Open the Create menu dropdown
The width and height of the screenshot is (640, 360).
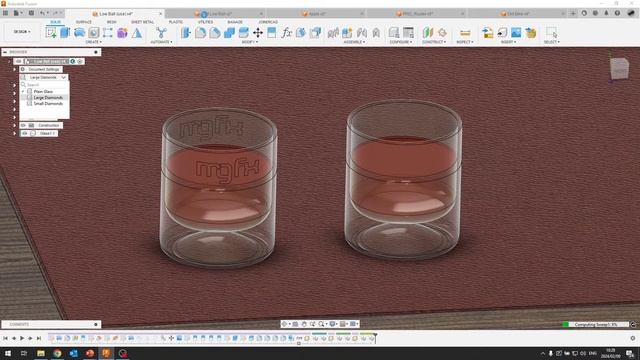[93, 42]
